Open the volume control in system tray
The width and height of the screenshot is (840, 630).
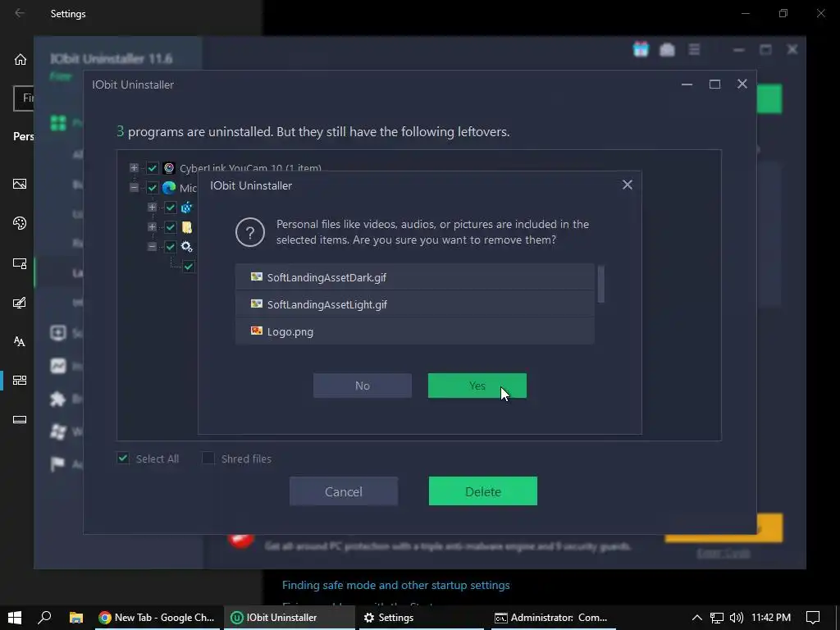pyautogui.click(x=737, y=618)
